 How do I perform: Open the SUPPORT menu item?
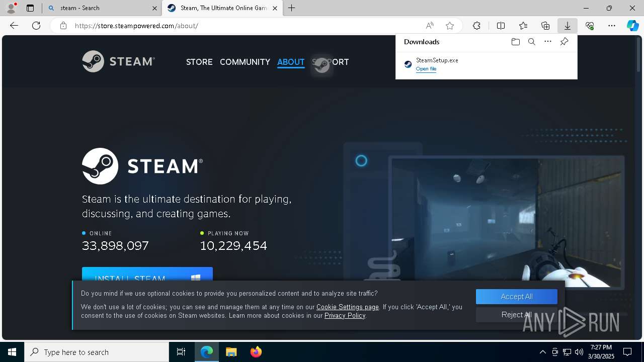click(x=330, y=62)
